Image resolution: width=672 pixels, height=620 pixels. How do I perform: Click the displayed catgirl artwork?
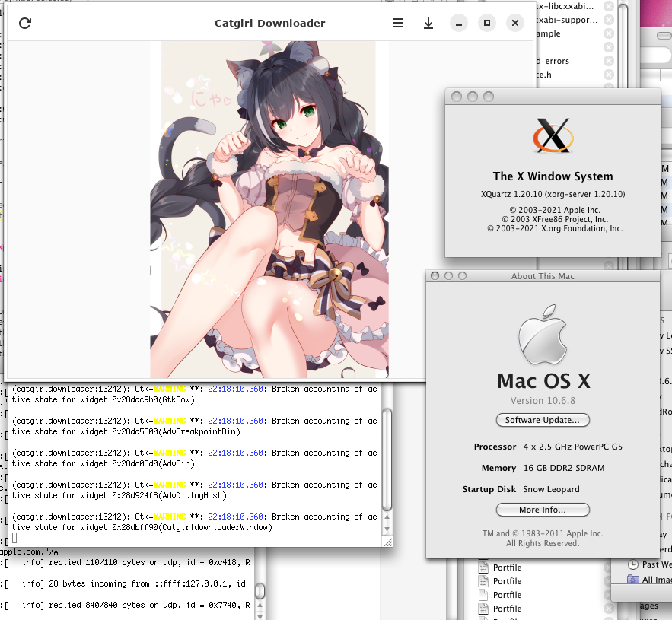coord(269,209)
